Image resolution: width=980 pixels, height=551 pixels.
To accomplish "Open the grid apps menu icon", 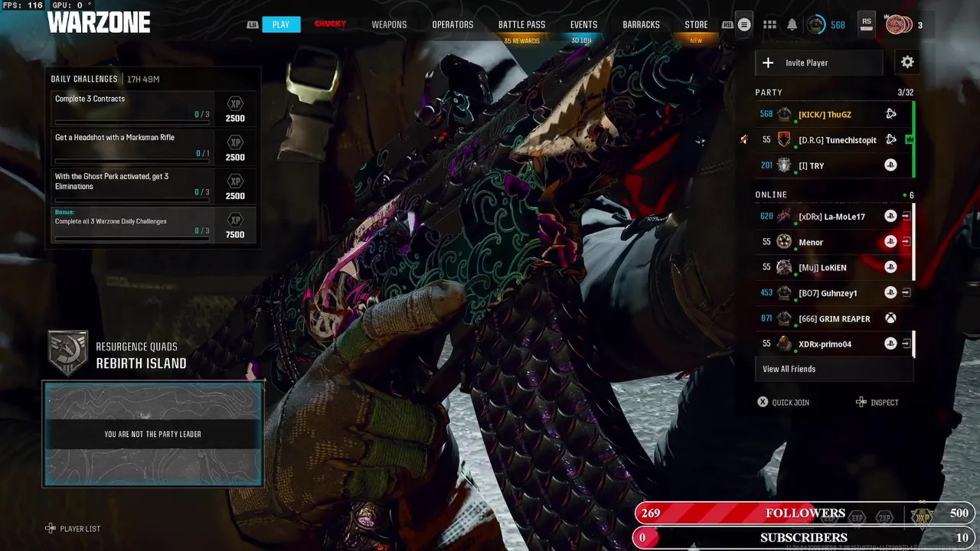I will click(770, 24).
